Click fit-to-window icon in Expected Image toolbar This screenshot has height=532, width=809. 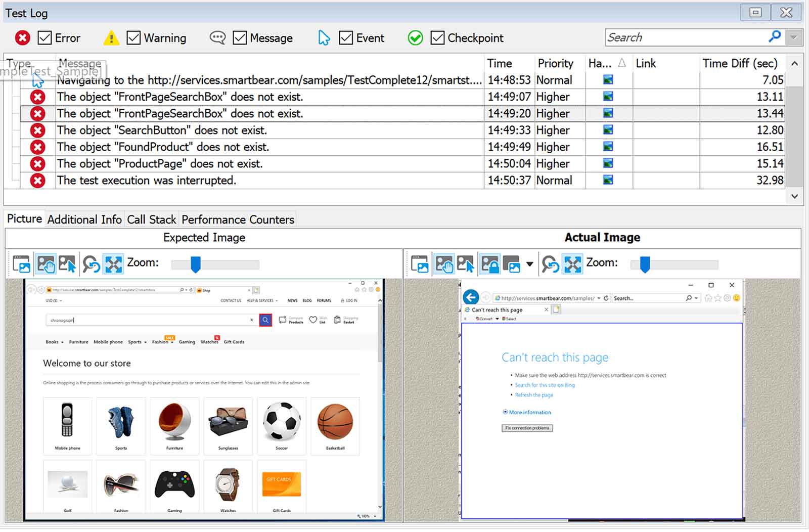coord(113,264)
